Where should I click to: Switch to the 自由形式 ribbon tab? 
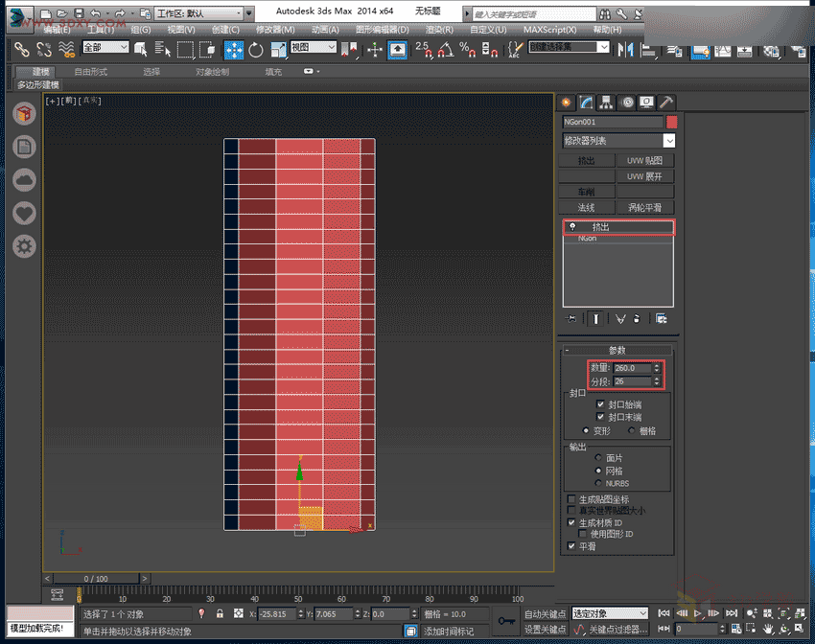91,72
